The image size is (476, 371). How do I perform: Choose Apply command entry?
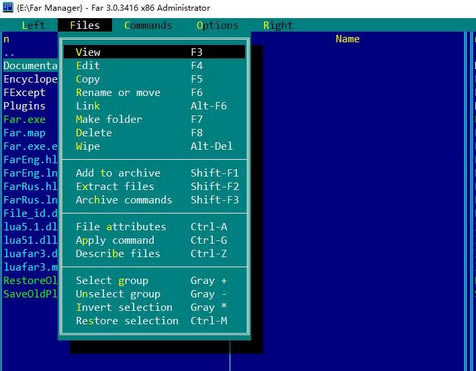[x=154, y=240]
